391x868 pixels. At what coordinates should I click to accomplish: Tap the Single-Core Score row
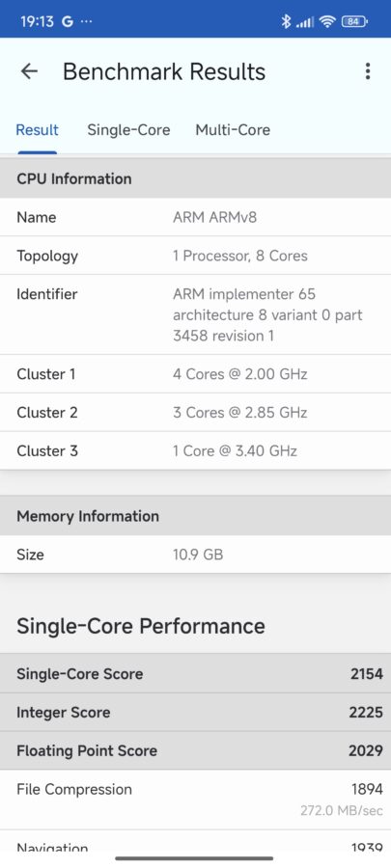[195, 674]
